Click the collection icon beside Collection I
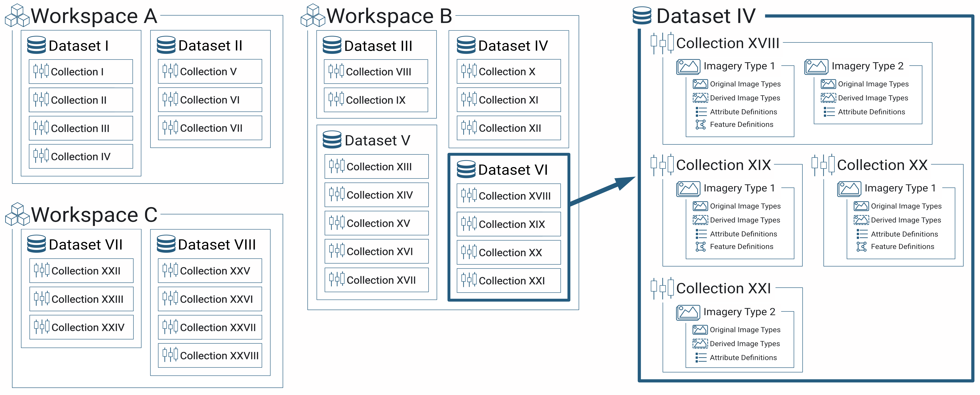 point(41,71)
